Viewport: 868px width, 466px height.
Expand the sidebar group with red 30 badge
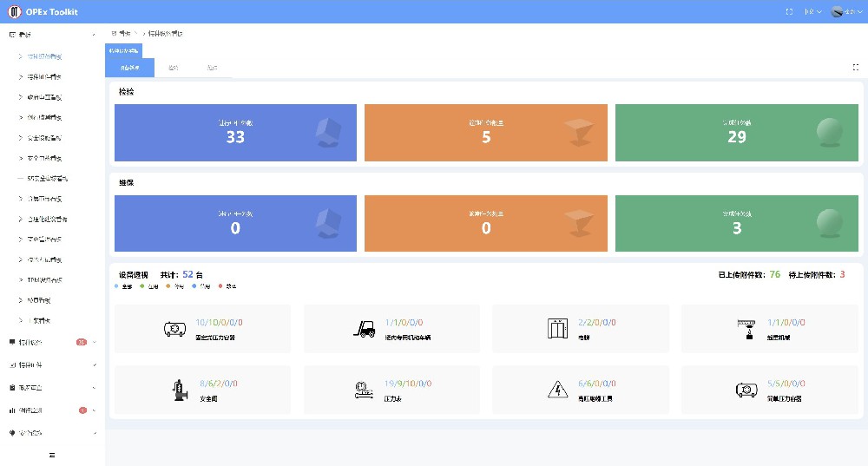53,342
